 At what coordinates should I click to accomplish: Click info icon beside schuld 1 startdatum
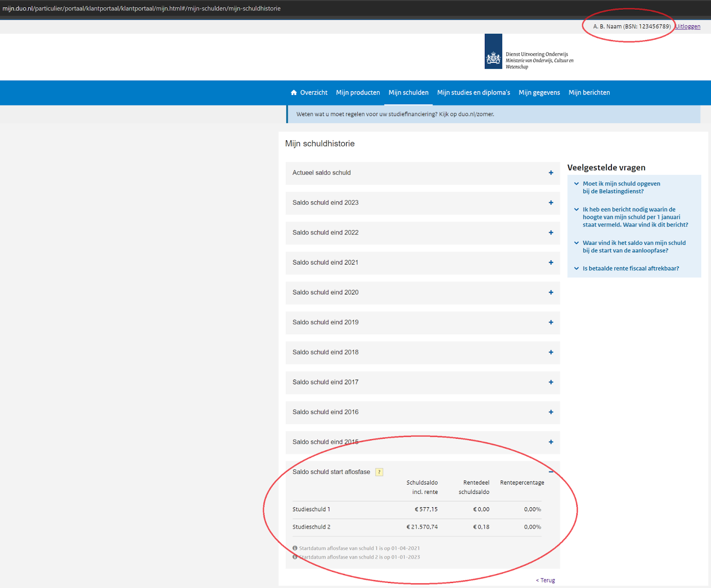pyautogui.click(x=295, y=548)
